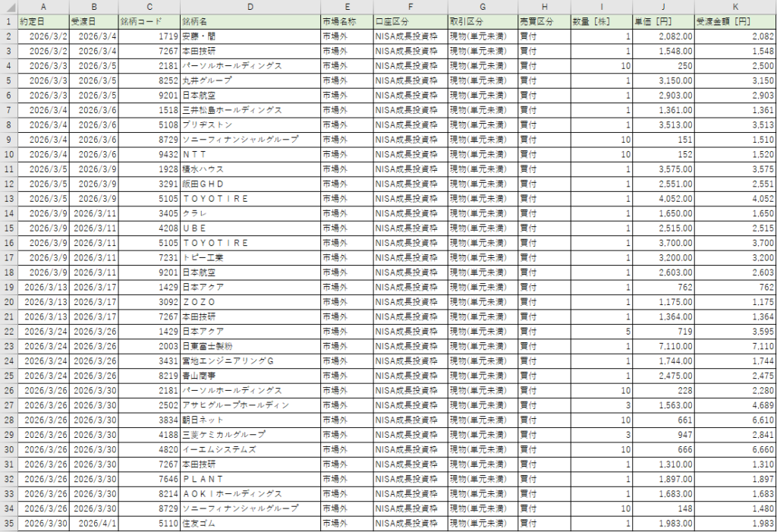Click the 積水ハウス cell

click(250, 168)
